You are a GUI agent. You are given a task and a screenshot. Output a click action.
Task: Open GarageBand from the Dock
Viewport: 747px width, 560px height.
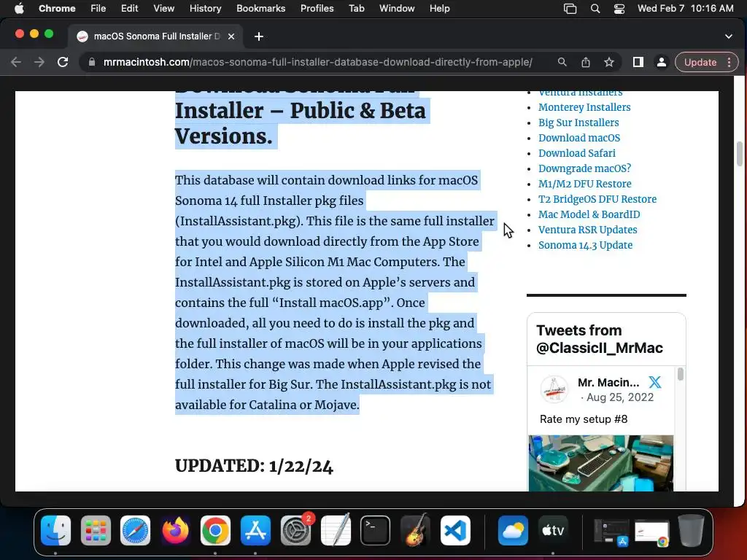415,530
